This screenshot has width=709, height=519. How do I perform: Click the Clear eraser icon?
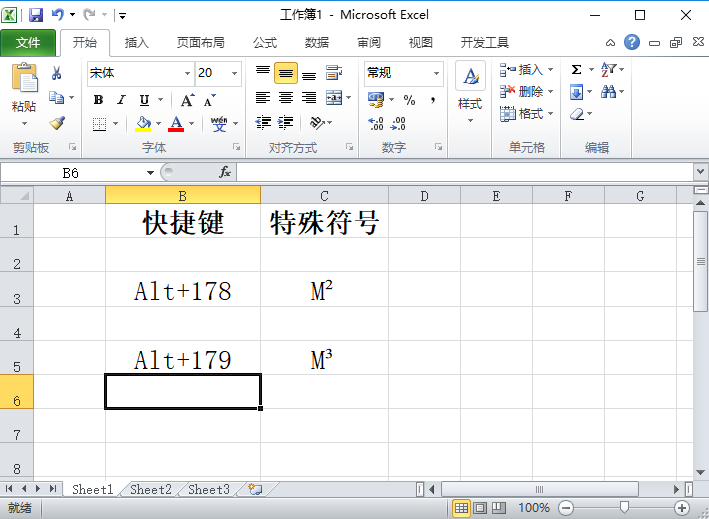(577, 114)
